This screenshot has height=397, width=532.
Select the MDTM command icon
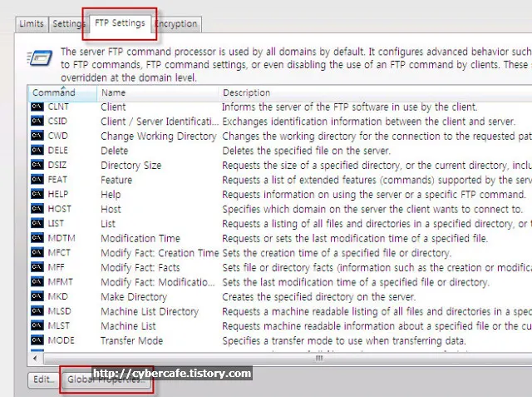(37, 238)
